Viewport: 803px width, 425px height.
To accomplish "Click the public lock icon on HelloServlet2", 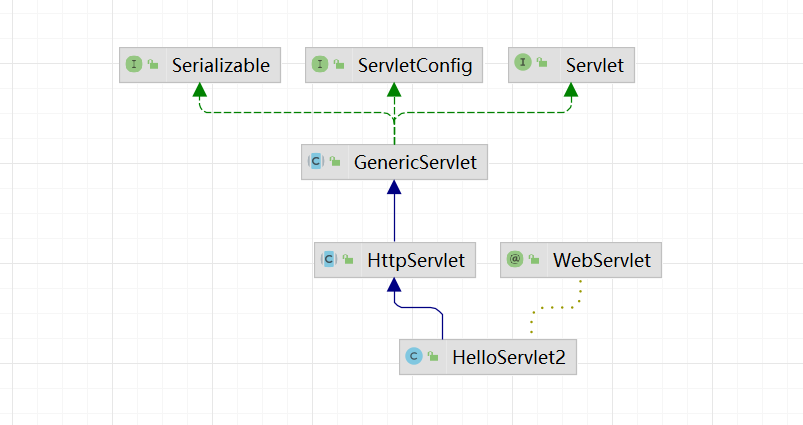I will [x=433, y=356].
